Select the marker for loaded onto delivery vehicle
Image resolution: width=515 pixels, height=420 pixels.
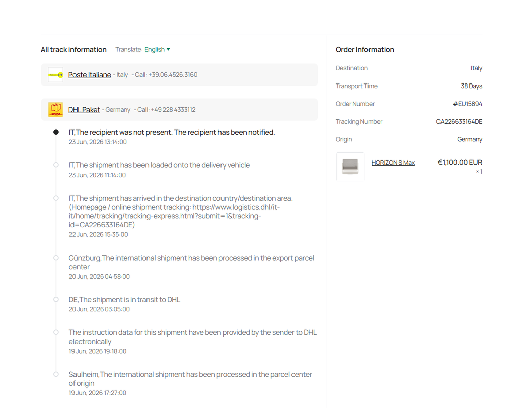pyautogui.click(x=56, y=165)
